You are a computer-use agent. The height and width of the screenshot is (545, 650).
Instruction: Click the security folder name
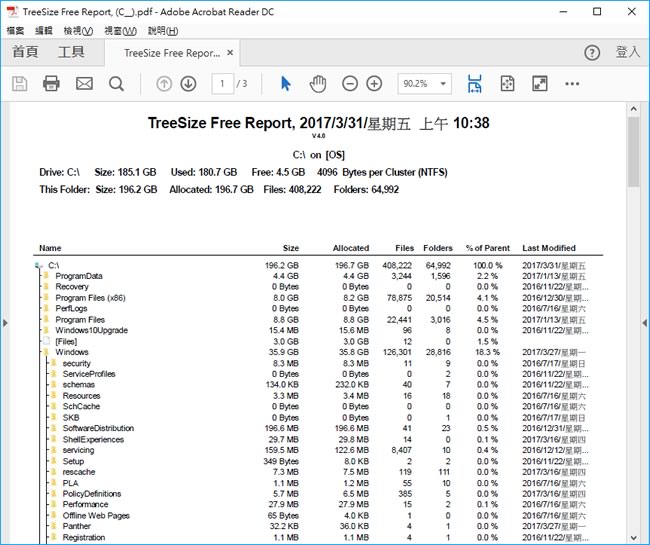click(77, 363)
